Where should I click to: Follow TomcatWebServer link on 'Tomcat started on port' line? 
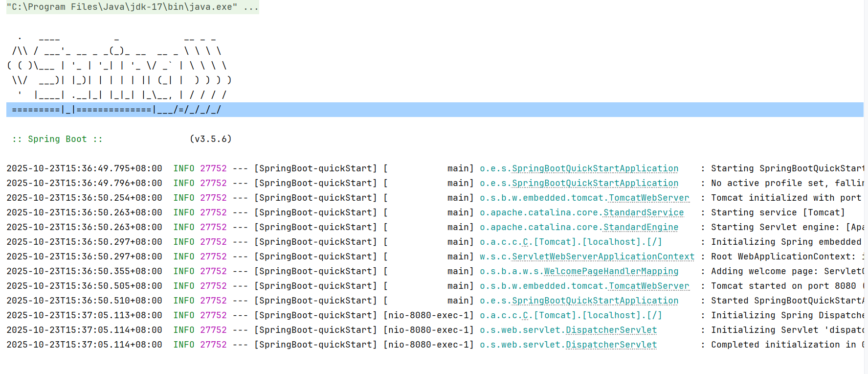(649, 286)
